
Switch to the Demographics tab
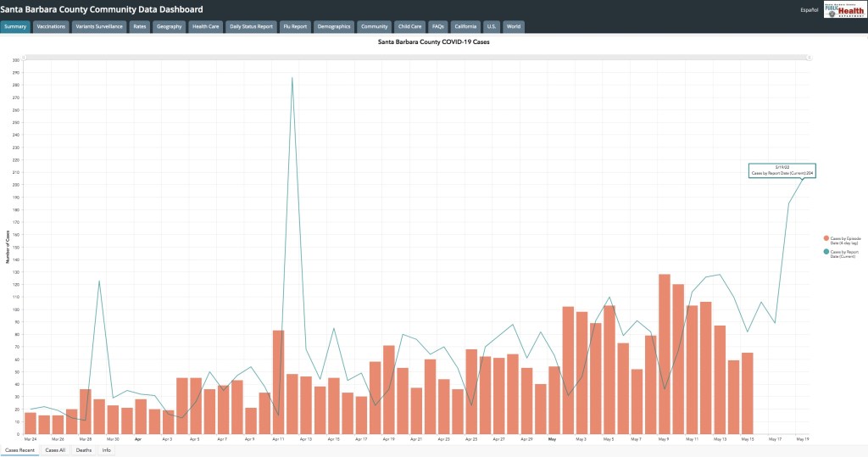pos(334,26)
